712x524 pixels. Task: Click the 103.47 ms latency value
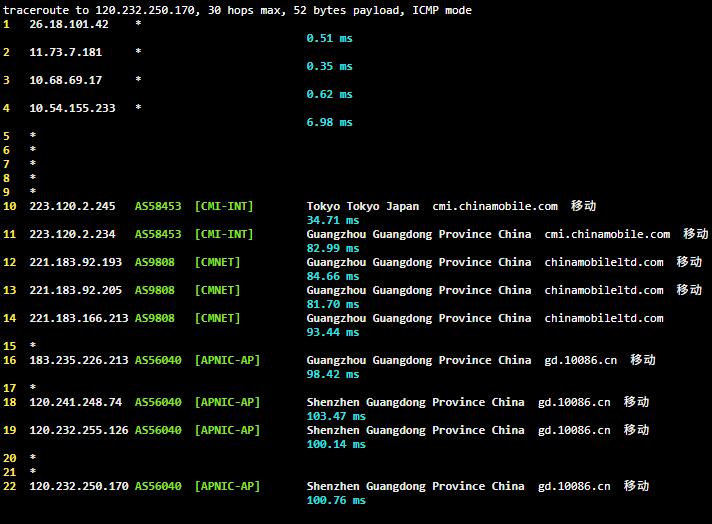(336, 416)
